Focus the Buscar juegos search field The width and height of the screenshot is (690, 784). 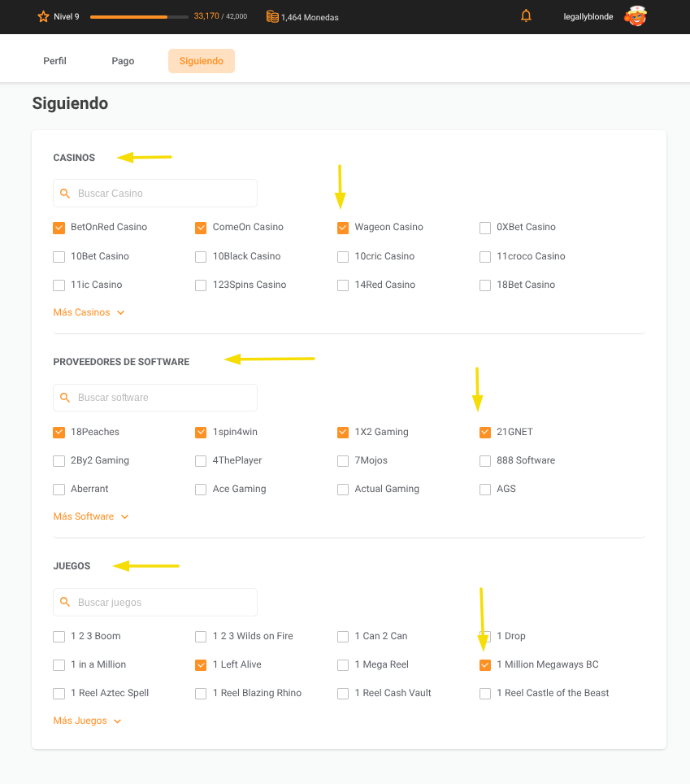163,603
